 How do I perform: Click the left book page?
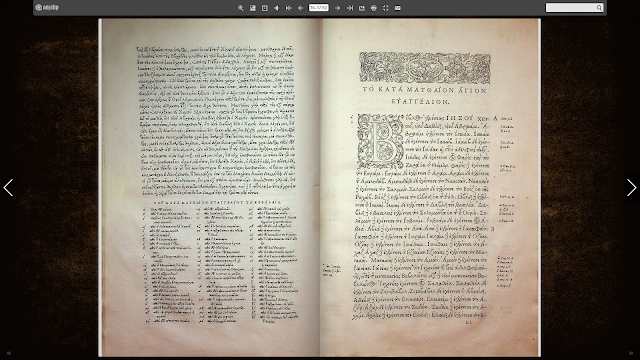tap(209, 187)
